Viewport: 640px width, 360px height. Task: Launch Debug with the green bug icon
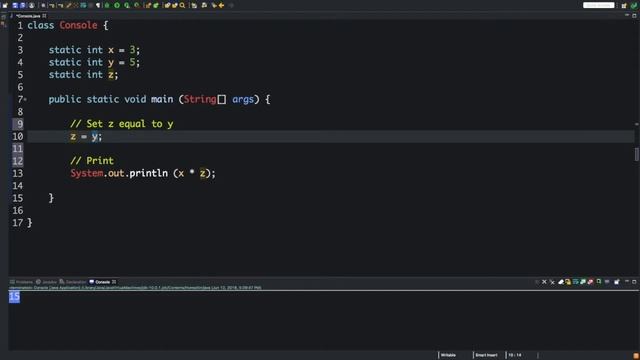click(x=107, y=5)
